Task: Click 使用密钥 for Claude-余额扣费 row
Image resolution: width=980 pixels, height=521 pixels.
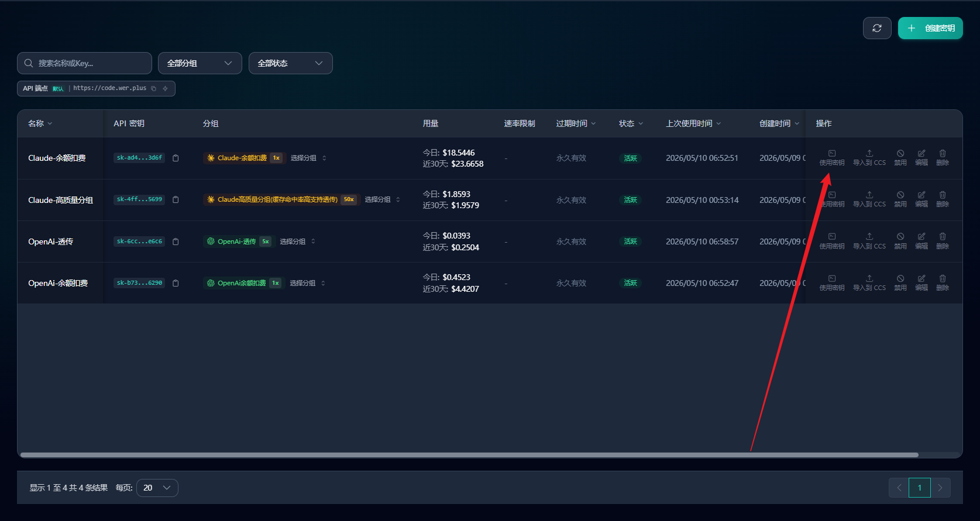Action: click(x=832, y=158)
